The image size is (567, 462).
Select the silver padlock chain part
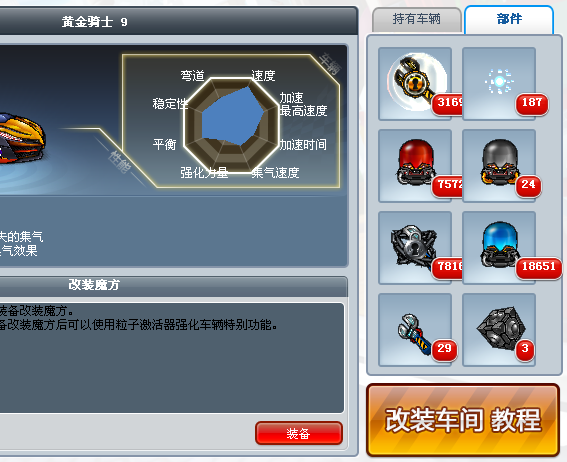point(415,248)
